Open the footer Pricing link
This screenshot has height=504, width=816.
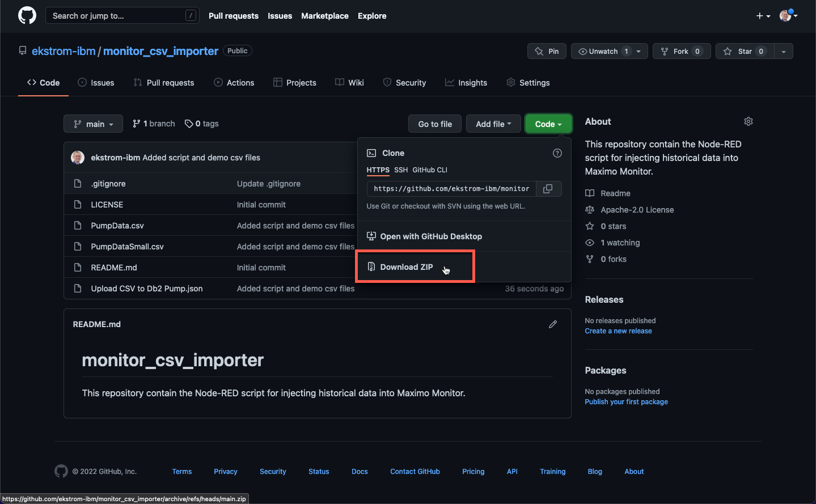click(x=473, y=472)
